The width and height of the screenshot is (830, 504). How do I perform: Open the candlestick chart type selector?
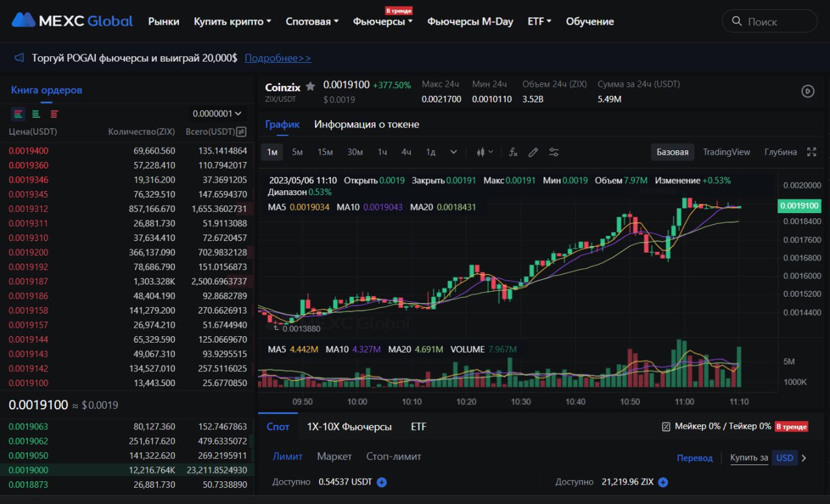tap(484, 152)
